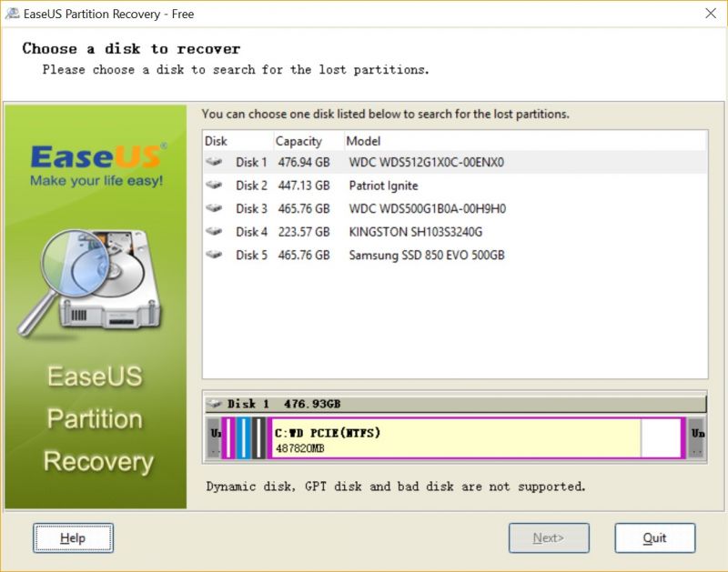This screenshot has width=728, height=572.
Task: Click the Next> button
Action: tap(549, 537)
